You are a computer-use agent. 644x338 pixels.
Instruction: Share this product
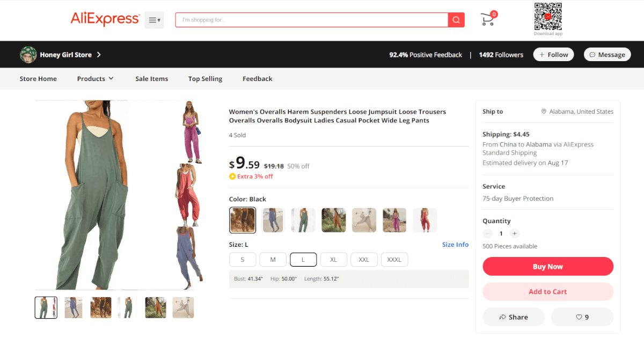pos(514,317)
